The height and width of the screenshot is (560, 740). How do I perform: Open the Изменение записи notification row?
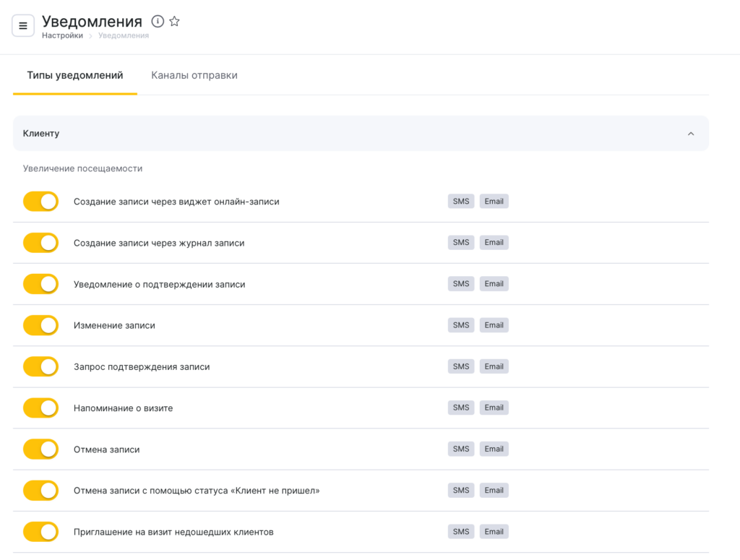pyautogui.click(x=114, y=325)
